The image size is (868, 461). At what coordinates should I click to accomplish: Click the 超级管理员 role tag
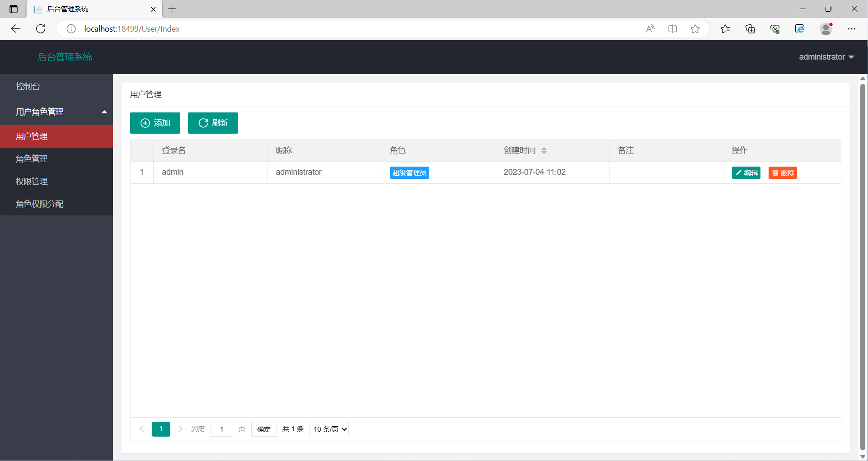point(409,173)
